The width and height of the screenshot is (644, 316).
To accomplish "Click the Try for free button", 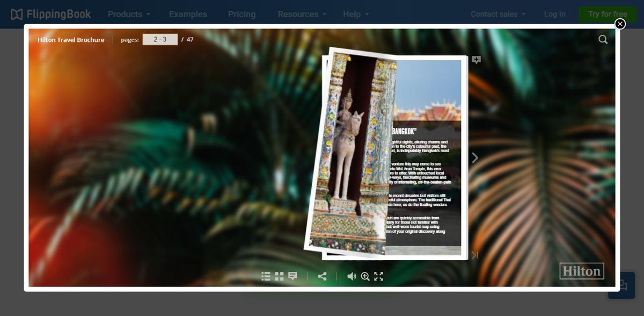I will click(x=607, y=14).
